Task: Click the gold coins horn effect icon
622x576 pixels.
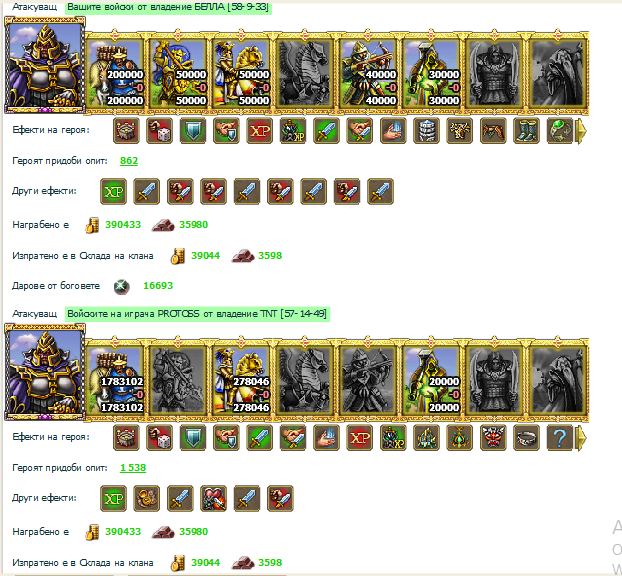Action: [147, 499]
